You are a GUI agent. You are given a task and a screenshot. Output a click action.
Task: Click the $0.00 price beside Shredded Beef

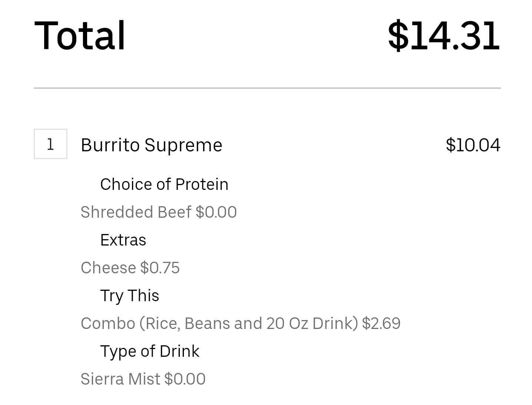tap(216, 212)
